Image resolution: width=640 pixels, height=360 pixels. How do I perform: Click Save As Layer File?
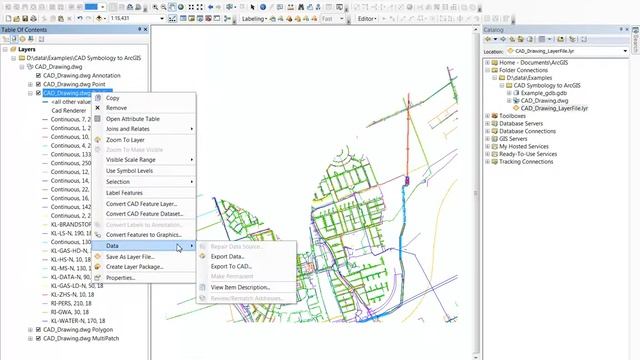click(144, 257)
